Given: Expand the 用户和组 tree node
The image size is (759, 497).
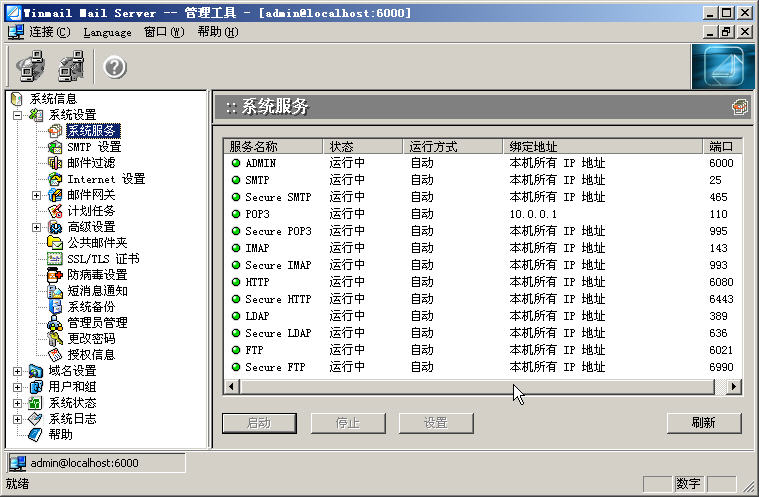Looking at the screenshot, I should pos(18,387).
